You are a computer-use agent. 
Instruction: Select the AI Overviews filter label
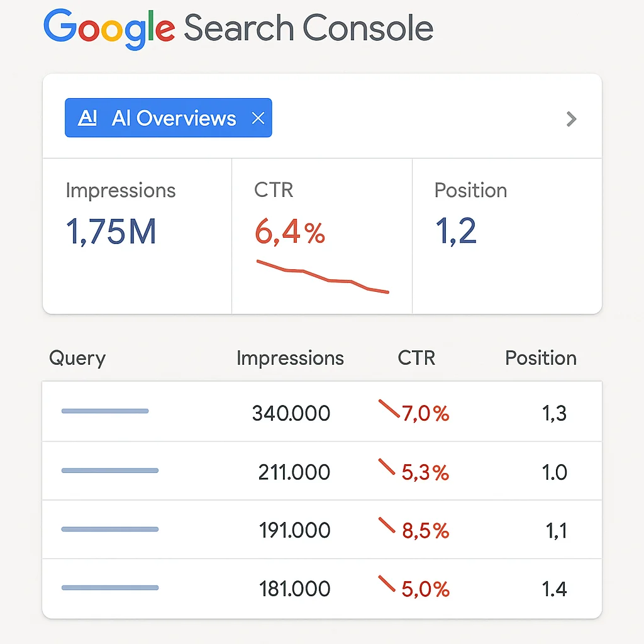pyautogui.click(x=174, y=118)
